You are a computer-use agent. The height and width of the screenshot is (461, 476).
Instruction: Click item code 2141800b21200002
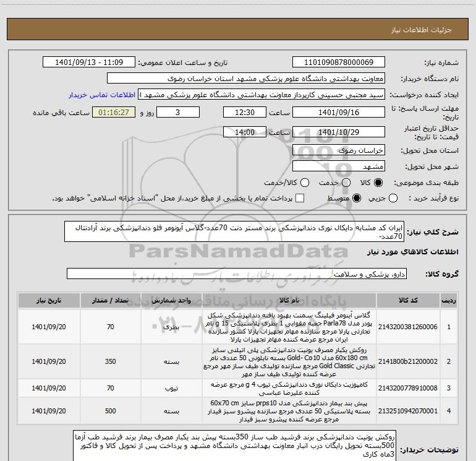pos(408,361)
